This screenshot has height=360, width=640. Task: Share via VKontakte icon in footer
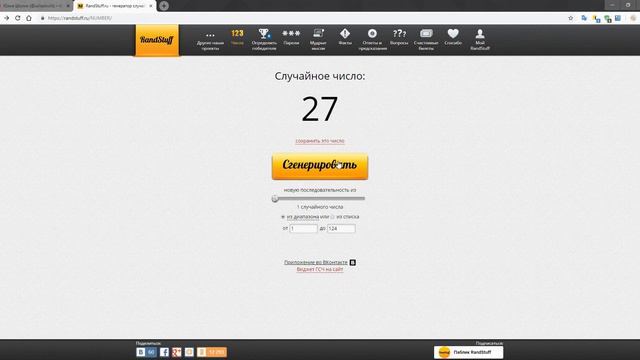pos(141,352)
